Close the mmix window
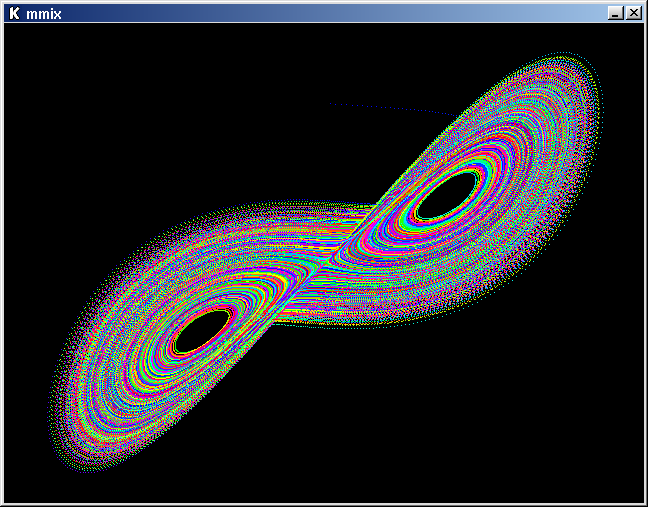The width and height of the screenshot is (648, 507). (633, 13)
